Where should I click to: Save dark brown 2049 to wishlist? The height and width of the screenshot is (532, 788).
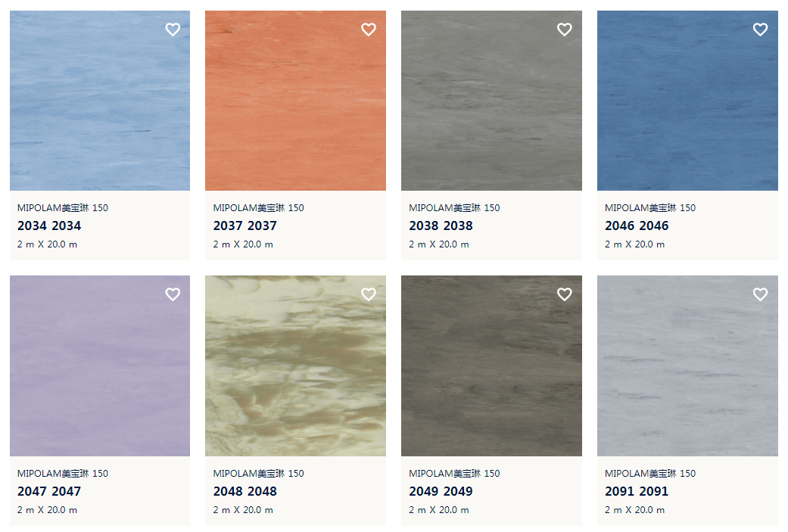[x=565, y=294]
